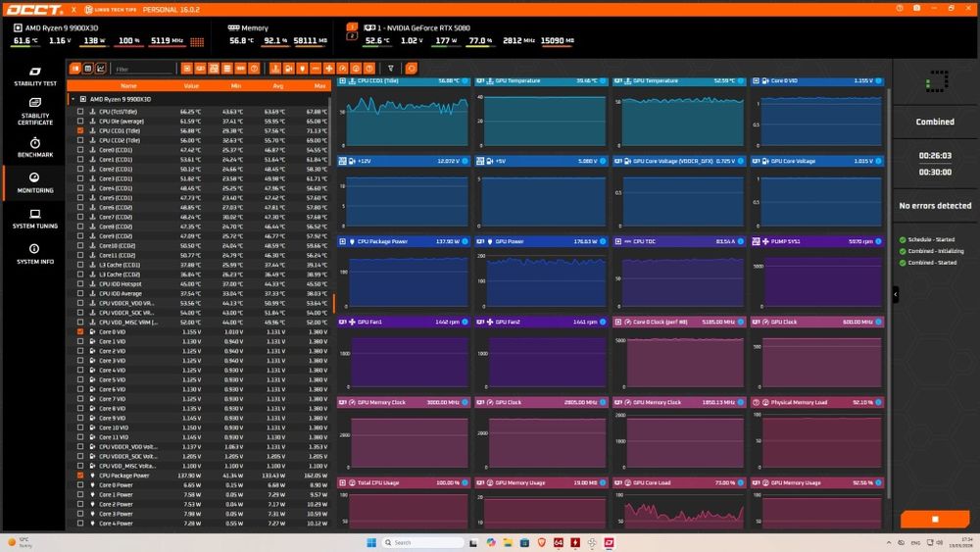The height and width of the screenshot is (552, 980).
Task: Switch monitoring to table-only view
Action: tap(88, 68)
